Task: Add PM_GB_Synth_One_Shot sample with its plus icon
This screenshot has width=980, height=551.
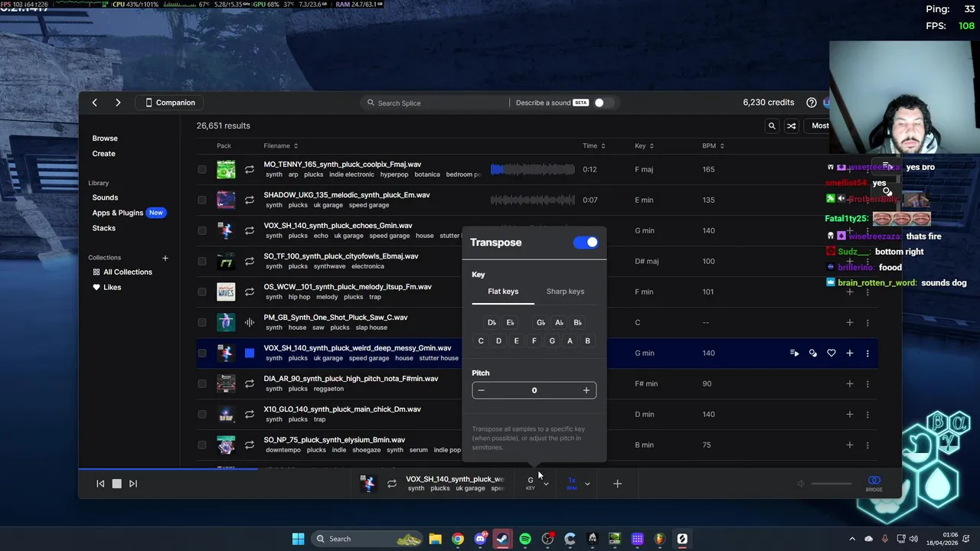Action: [850, 322]
